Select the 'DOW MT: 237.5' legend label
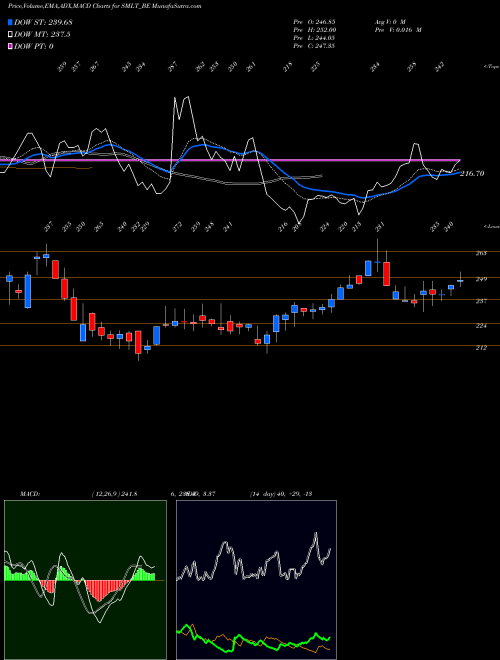Screen dimensions: 500x660 pyautogui.click(x=42, y=35)
